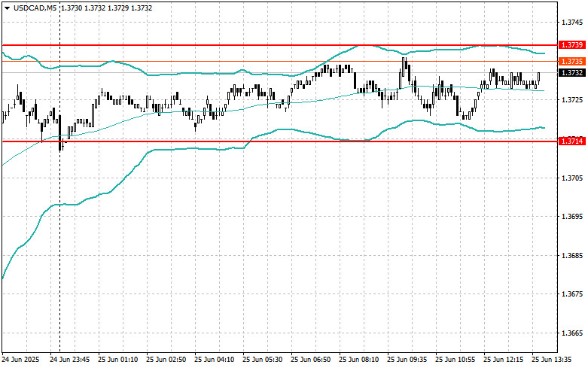This screenshot has height=368, width=588.
Task: Select the red 1.3714 price level label
Action: pos(572,141)
